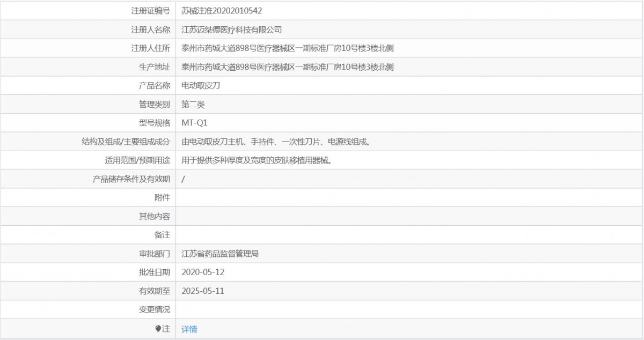Click the 型号规格 label
644x340 pixels.
(155, 123)
